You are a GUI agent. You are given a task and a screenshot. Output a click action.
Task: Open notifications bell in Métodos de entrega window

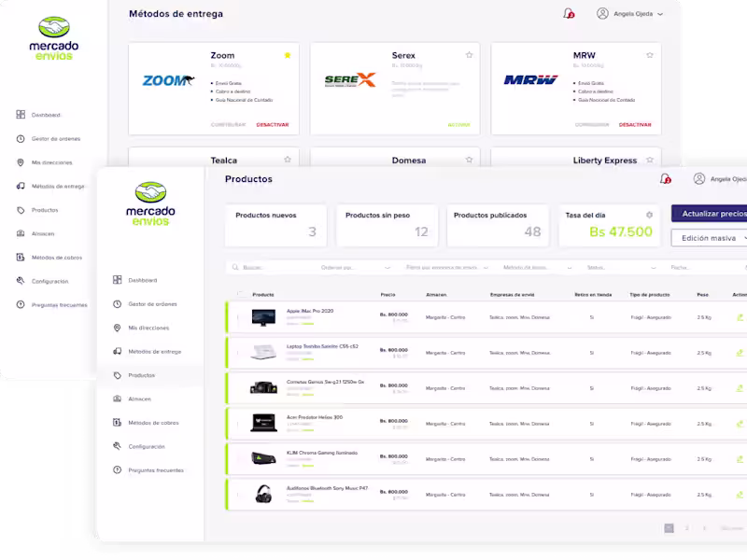[569, 14]
